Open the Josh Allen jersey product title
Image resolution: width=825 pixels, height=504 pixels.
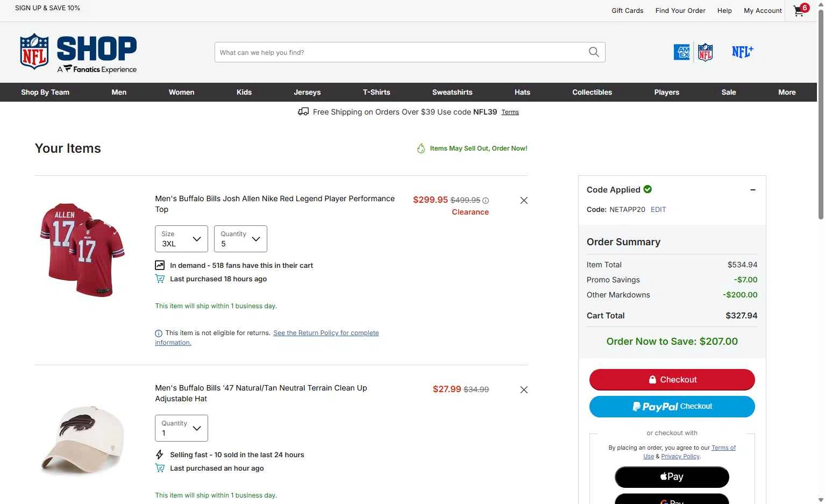[275, 204]
